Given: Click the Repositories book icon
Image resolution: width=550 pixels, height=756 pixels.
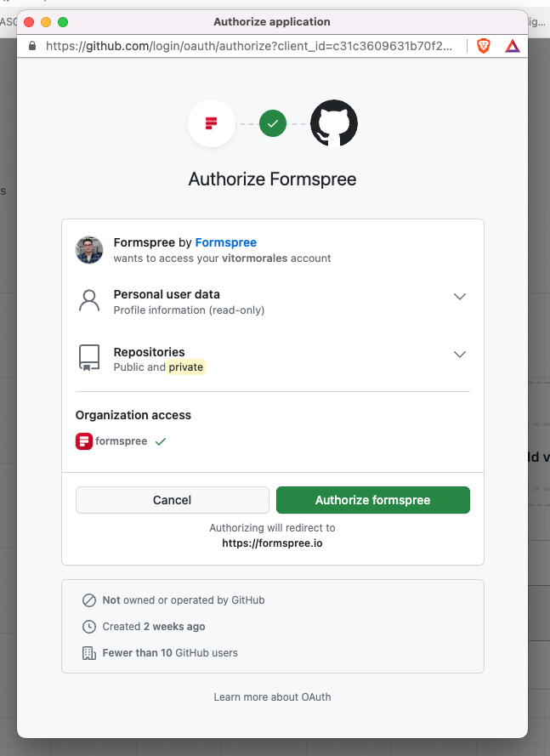Looking at the screenshot, I should click(x=89, y=358).
